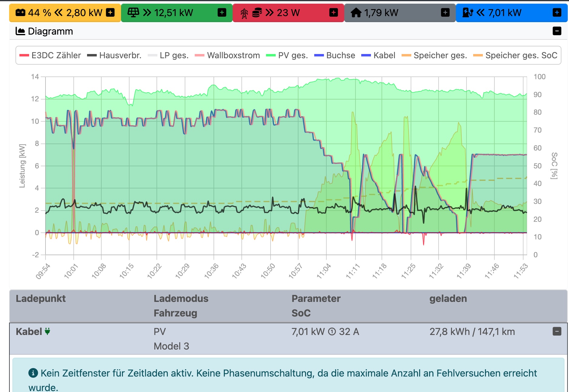Viewport: 569px width, 392px height.
Task: Click the green plug icon next to Kabel
Action: (47, 331)
